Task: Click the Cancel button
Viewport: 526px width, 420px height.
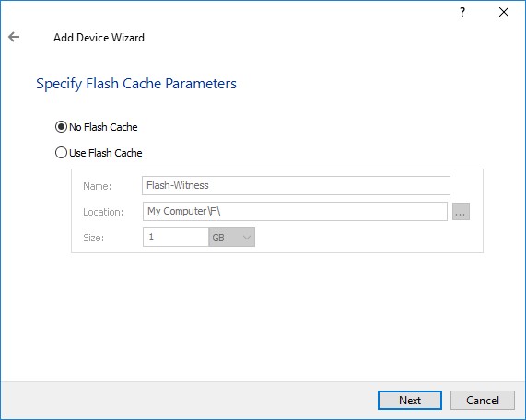Action: (x=483, y=401)
